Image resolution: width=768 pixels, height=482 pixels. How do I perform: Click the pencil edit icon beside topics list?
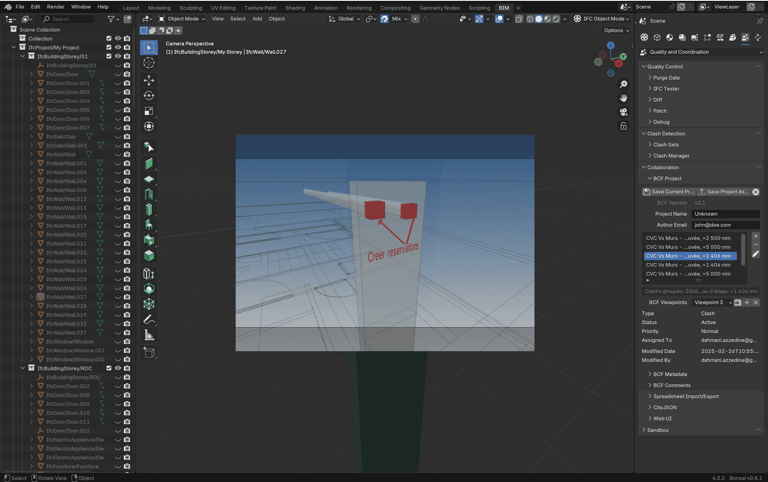756,255
